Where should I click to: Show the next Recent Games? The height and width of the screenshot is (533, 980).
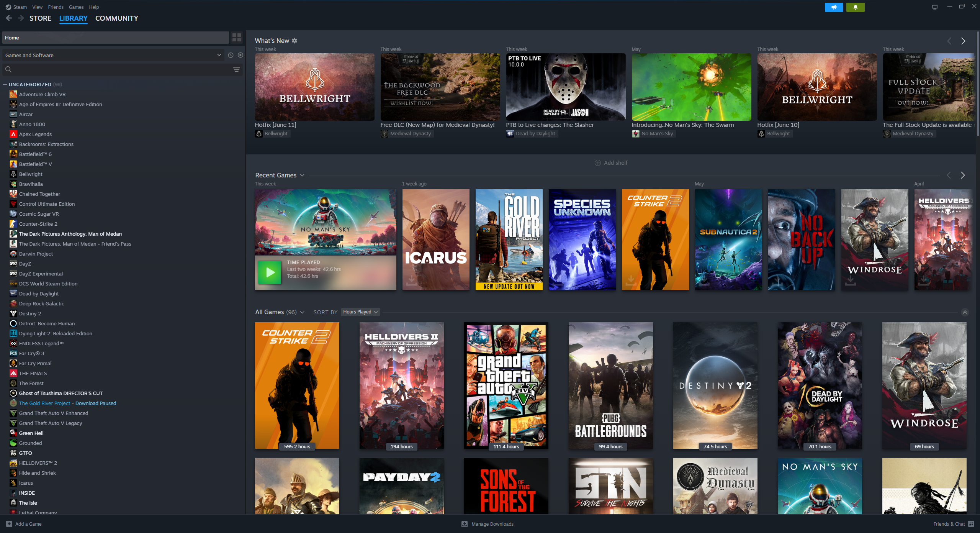click(963, 175)
